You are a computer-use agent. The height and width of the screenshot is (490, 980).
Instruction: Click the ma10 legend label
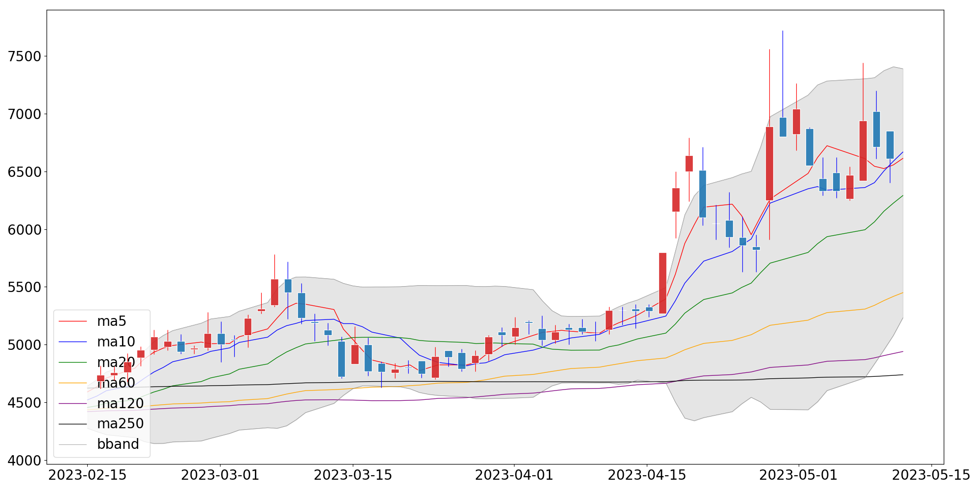coord(116,342)
